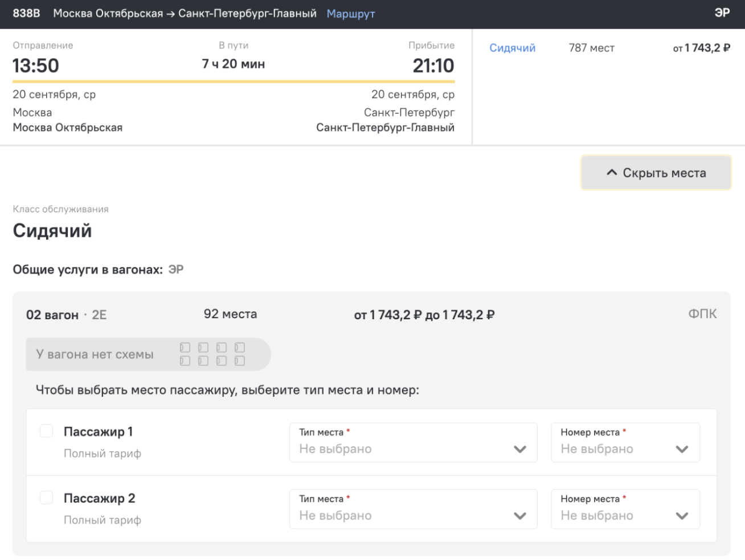745x560 pixels.
Task: Collapse seats with Скрыть места button
Action: pos(656,172)
